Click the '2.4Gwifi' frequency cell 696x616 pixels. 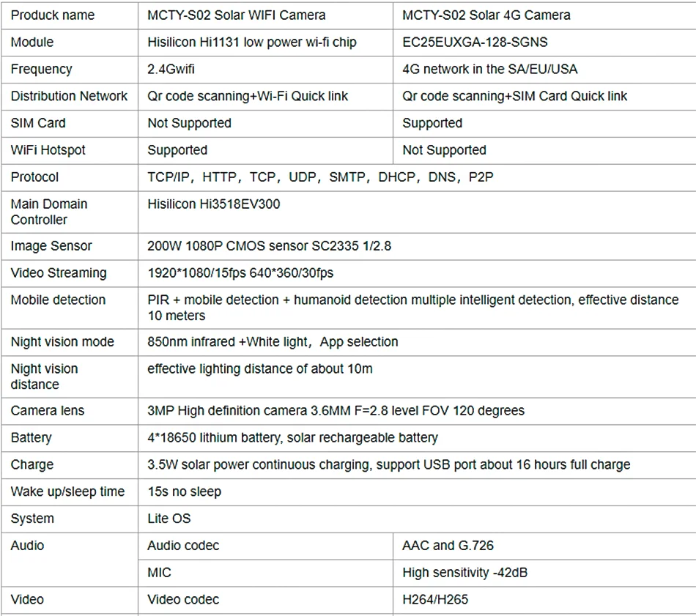[265, 70]
